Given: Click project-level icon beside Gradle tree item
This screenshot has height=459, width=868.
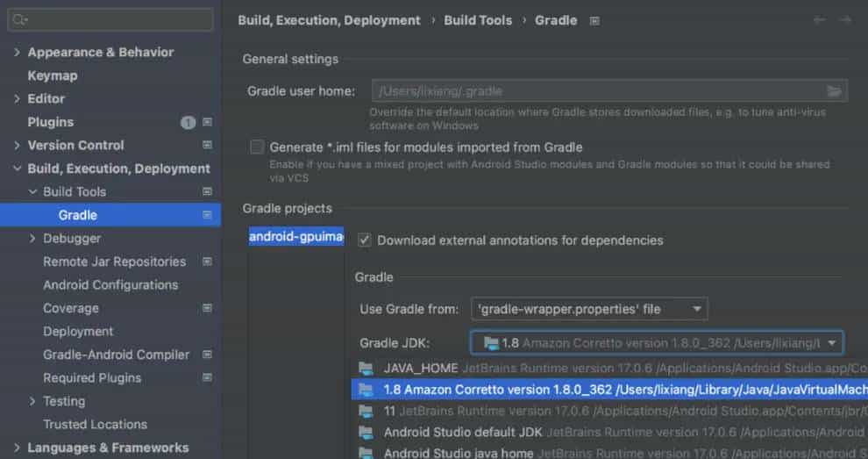Looking at the screenshot, I should click(x=207, y=215).
